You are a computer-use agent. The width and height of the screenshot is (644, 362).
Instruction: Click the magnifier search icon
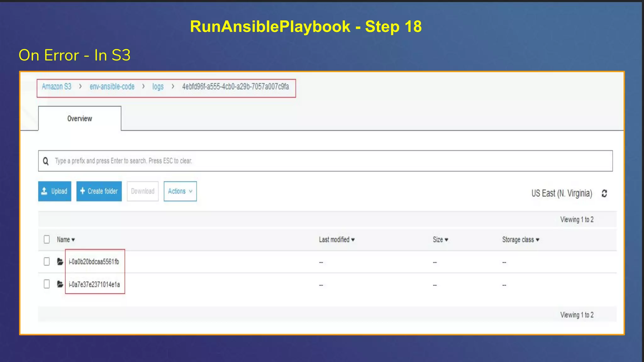point(46,161)
